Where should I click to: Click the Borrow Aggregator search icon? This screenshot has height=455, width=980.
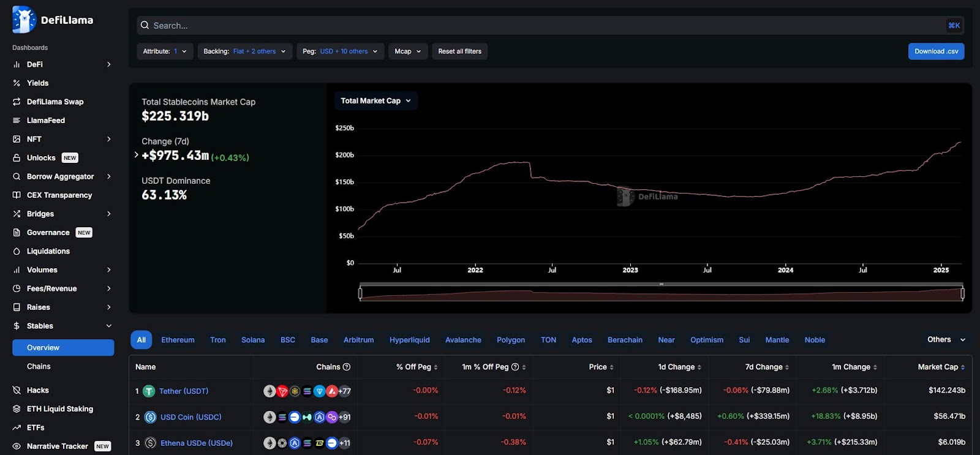click(17, 176)
